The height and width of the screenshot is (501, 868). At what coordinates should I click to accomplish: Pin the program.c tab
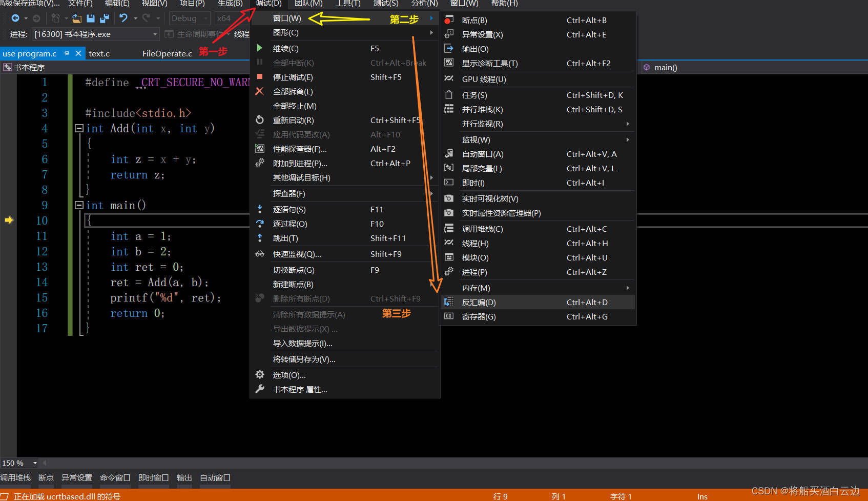pyautogui.click(x=66, y=53)
